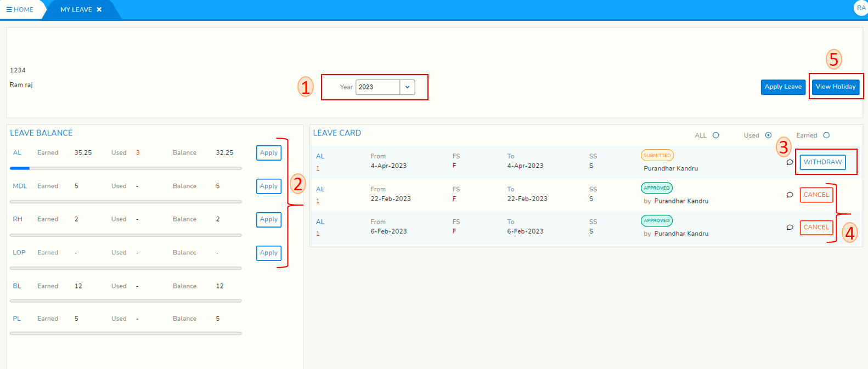Click the AL leave balance progress bar
Viewport: 868px width, 369px height.
[x=126, y=168]
